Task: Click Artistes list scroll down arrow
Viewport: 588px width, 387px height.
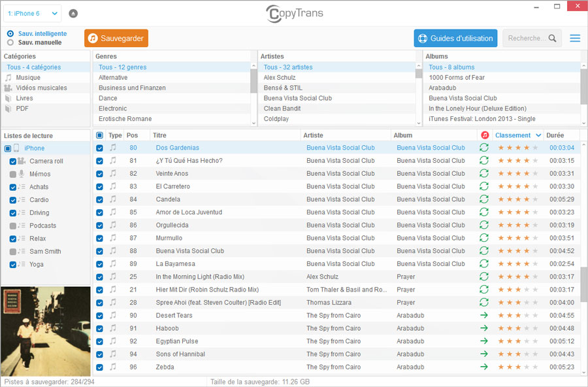Action: coord(419,123)
